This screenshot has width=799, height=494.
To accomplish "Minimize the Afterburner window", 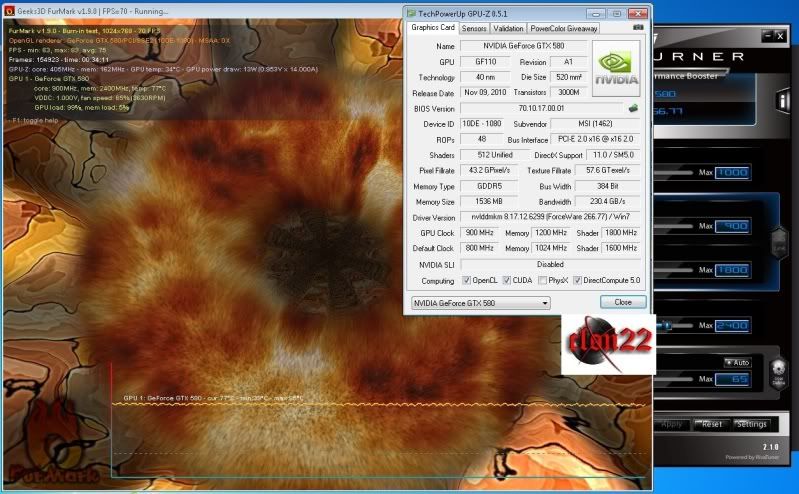I will pyautogui.click(x=768, y=35).
